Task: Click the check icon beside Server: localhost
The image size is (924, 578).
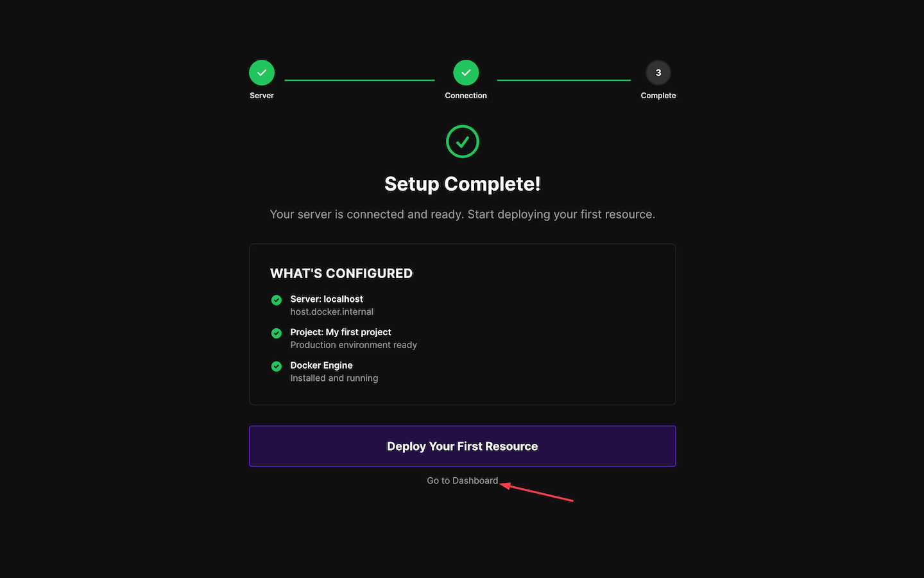Action: [x=277, y=300]
